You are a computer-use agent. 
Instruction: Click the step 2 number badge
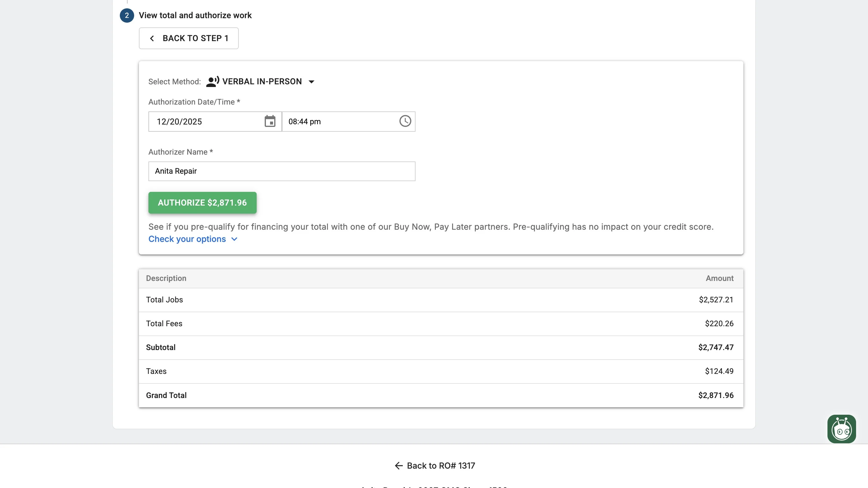click(x=127, y=15)
